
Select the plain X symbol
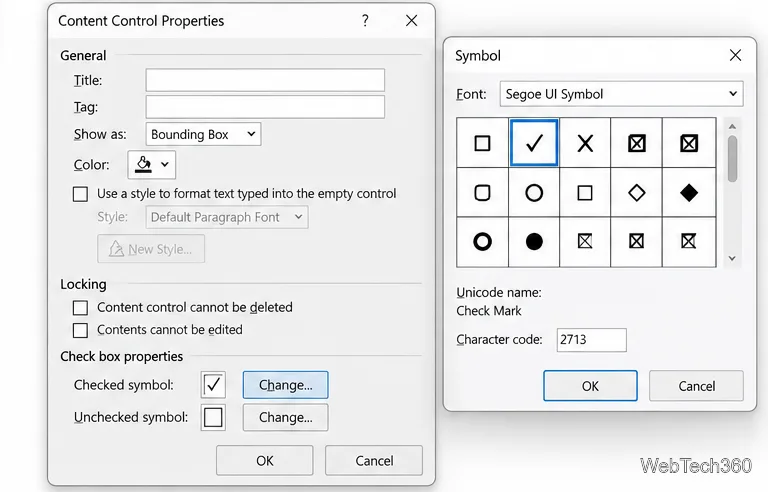(585, 143)
